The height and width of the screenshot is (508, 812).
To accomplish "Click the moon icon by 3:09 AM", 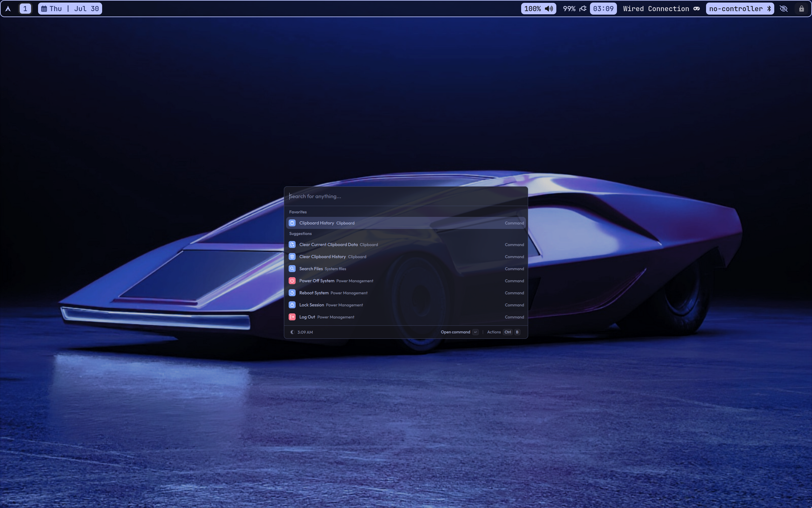I will [292, 332].
